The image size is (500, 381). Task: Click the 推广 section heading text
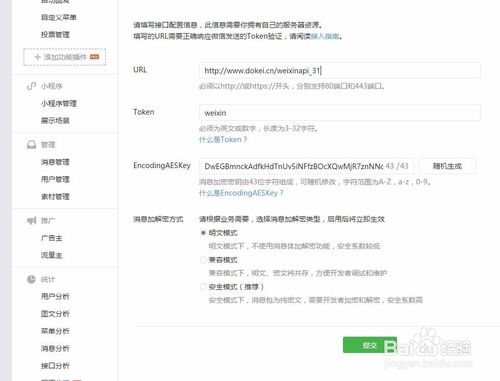click(x=48, y=221)
